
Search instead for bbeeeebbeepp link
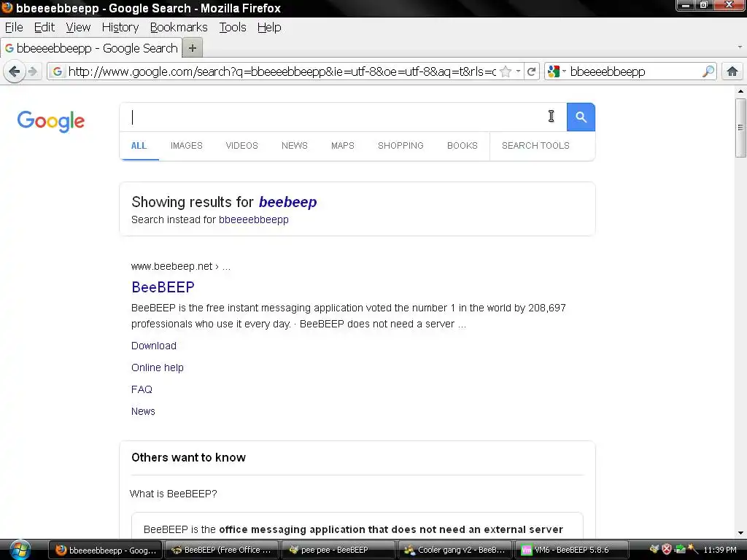[x=253, y=219]
